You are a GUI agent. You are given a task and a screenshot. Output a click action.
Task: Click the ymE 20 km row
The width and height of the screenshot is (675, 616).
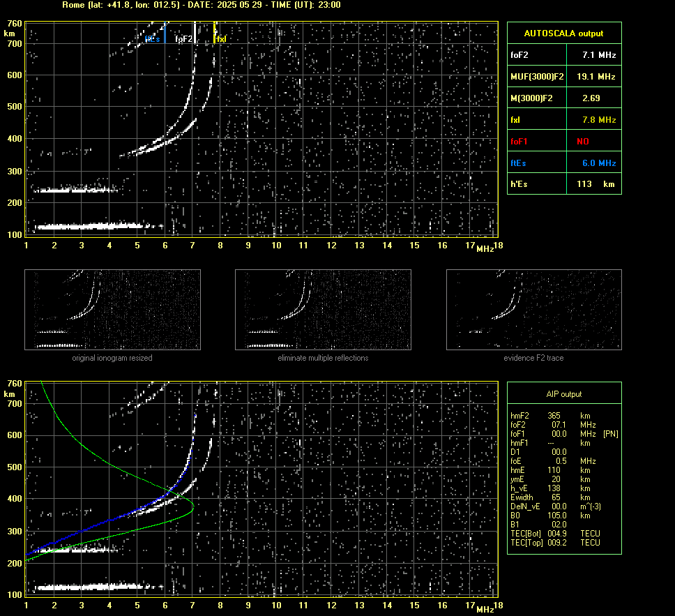click(550, 479)
